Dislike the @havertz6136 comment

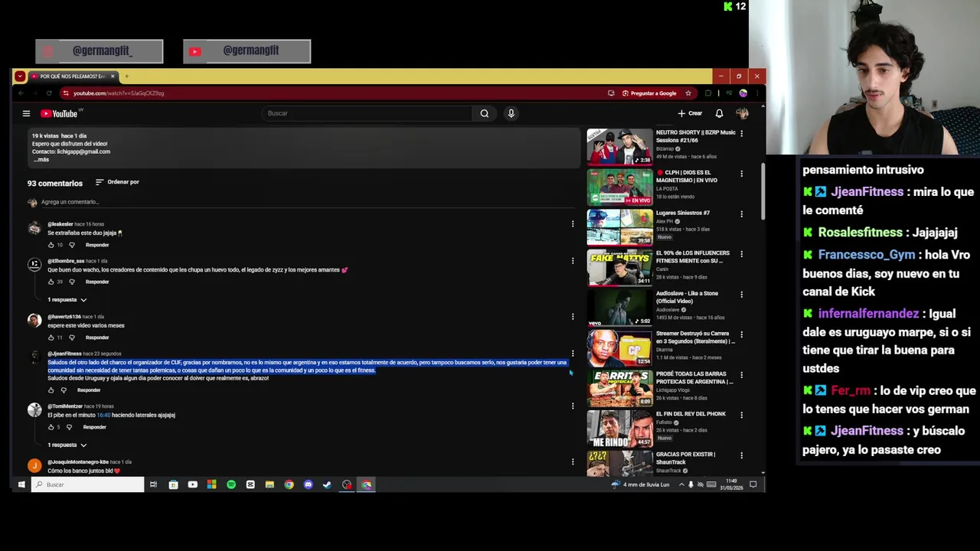coord(72,337)
